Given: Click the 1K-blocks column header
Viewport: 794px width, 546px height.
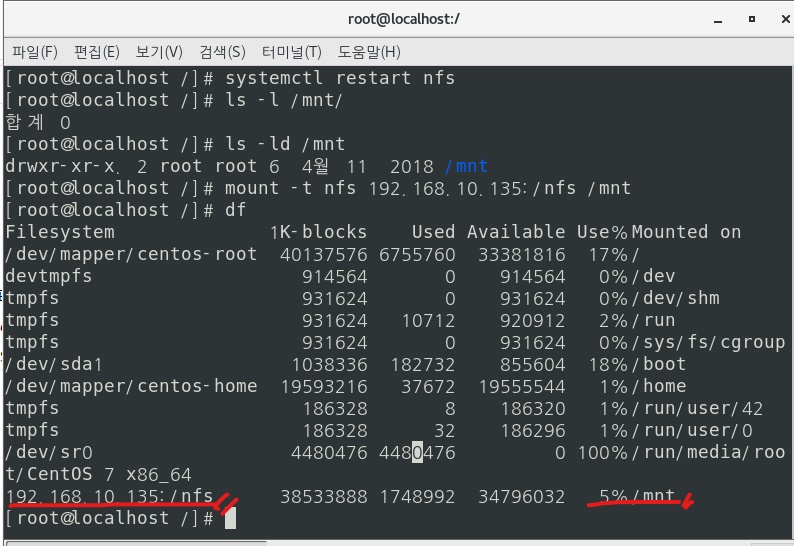Looking at the screenshot, I should [318, 232].
